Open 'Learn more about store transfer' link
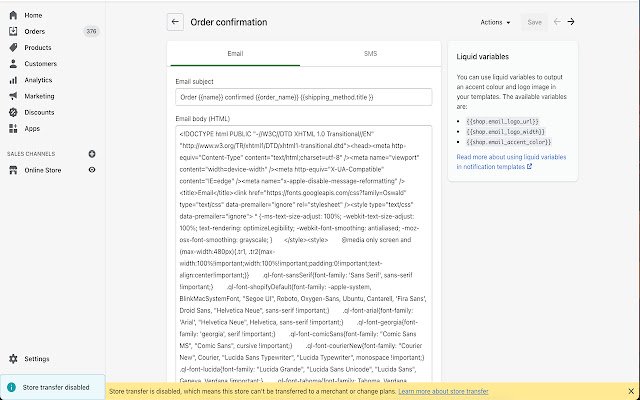Screen dimensions: 640x400 443,391
